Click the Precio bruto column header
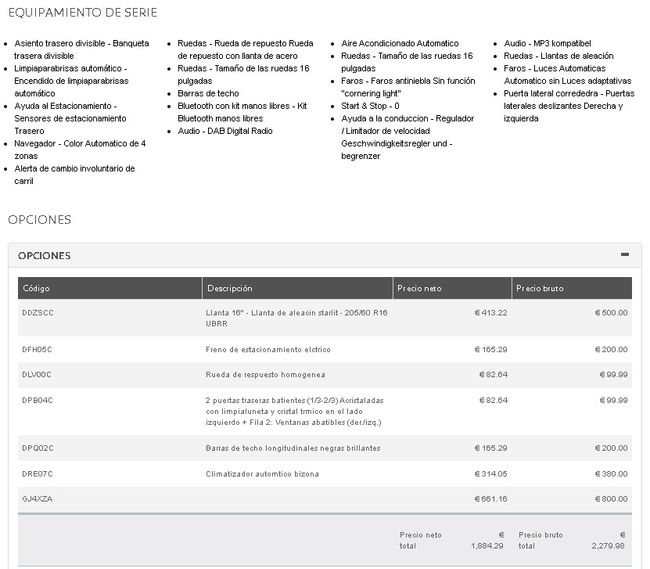The image size is (650, 569). tap(540, 289)
